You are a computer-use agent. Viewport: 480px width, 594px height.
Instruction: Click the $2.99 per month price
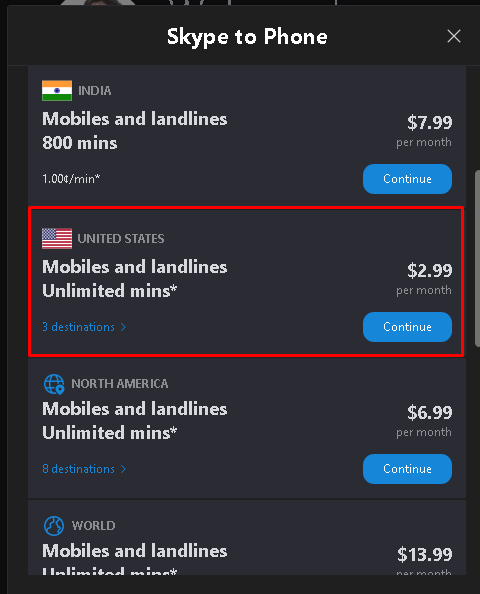click(424, 279)
